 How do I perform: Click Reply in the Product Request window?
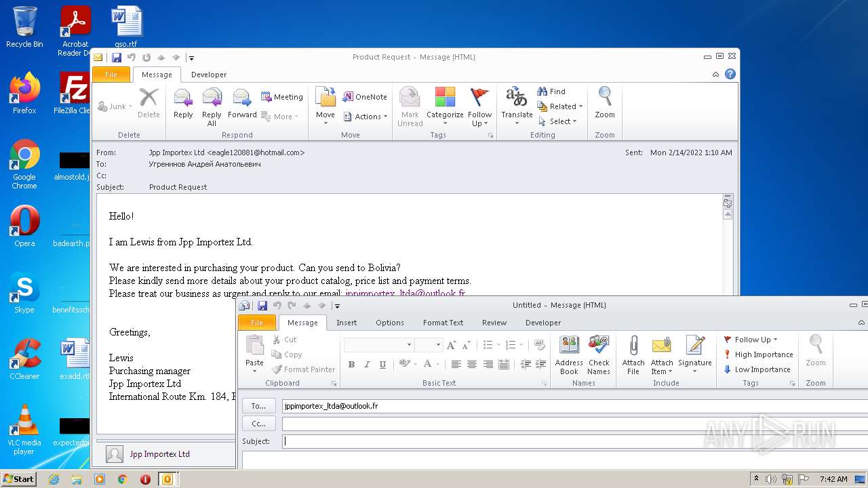click(x=183, y=105)
